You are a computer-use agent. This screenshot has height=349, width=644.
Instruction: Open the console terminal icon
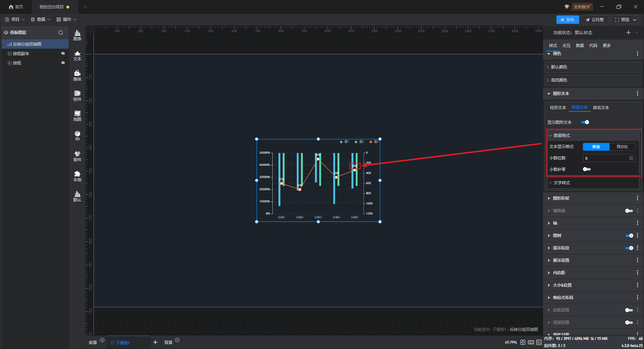[x=539, y=342]
